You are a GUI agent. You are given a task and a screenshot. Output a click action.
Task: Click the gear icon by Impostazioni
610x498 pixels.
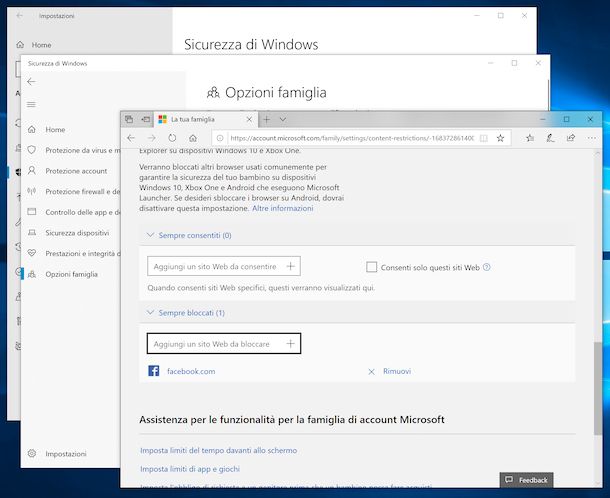pyautogui.click(x=32, y=453)
